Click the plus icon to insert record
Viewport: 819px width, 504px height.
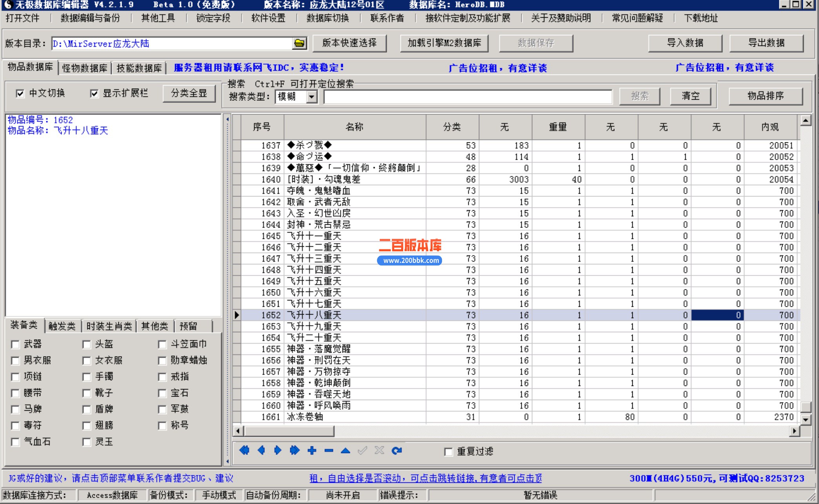[312, 450]
